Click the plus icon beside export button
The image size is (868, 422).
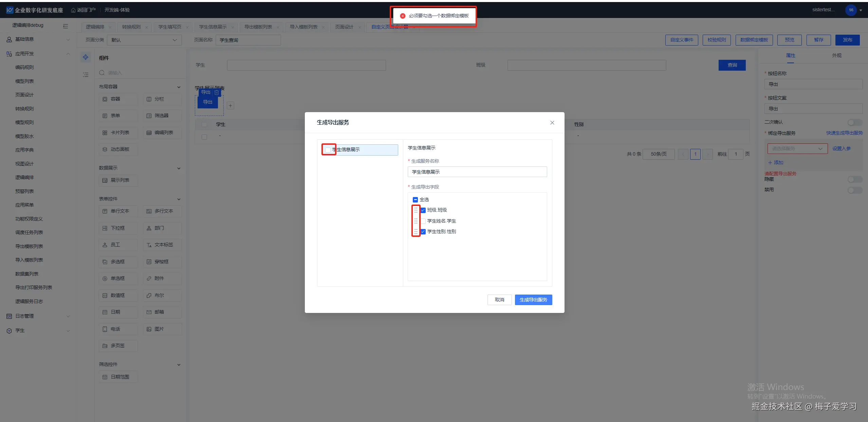click(x=230, y=106)
